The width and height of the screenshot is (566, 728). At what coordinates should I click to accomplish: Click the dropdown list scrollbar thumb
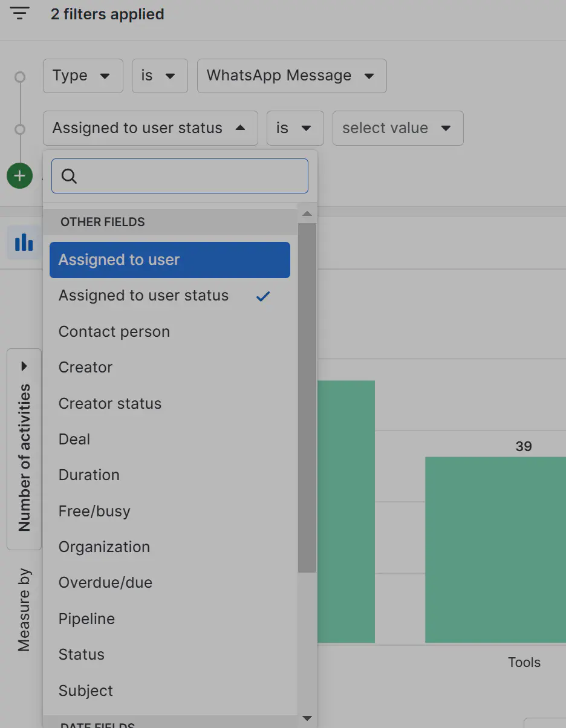(307, 398)
